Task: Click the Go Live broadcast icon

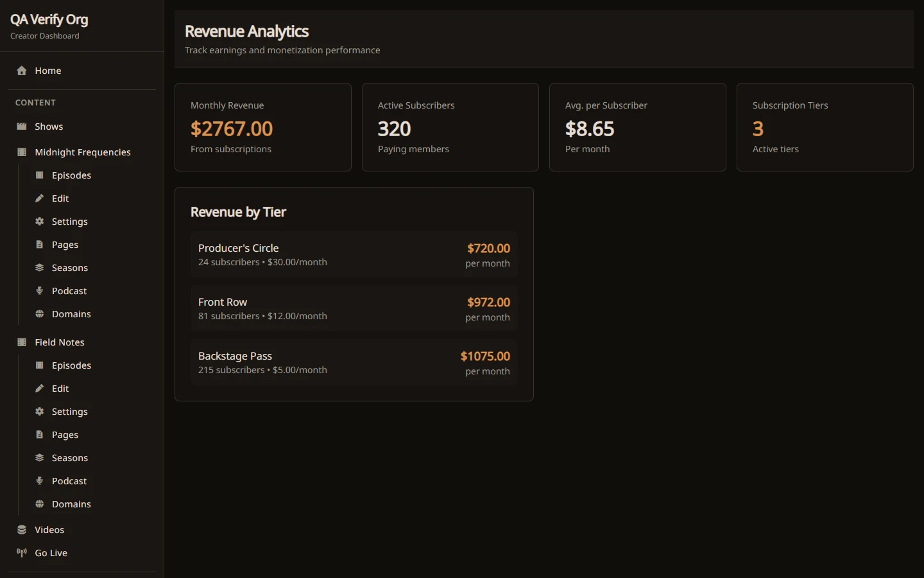Action: [x=22, y=553]
